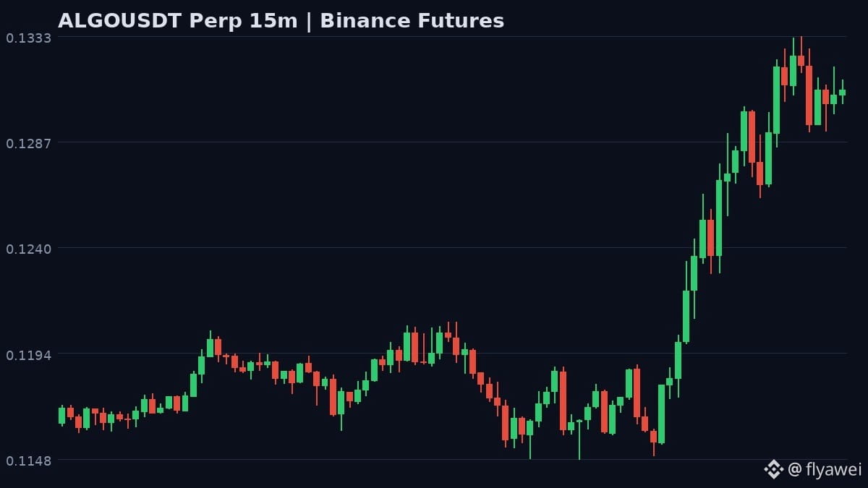Click the Binance Futures text in title
The image size is (868, 488).
click(412, 20)
